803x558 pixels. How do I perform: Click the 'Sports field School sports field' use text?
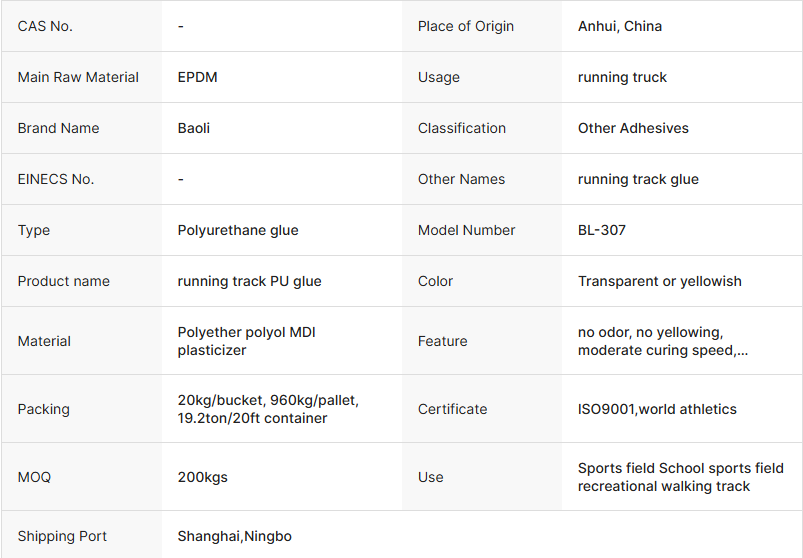click(680, 468)
